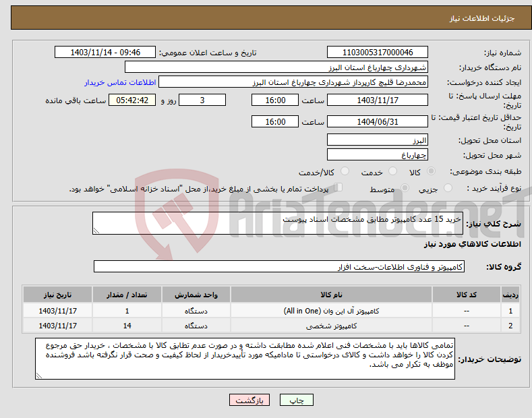The image size is (532, 418).
Task: Click the واحد شمارش column header
Action: [x=196, y=295]
